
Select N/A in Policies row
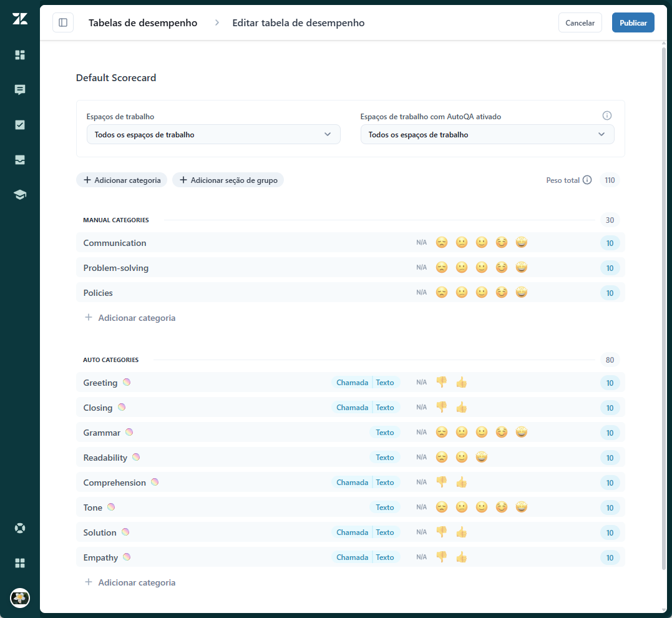pos(421,292)
